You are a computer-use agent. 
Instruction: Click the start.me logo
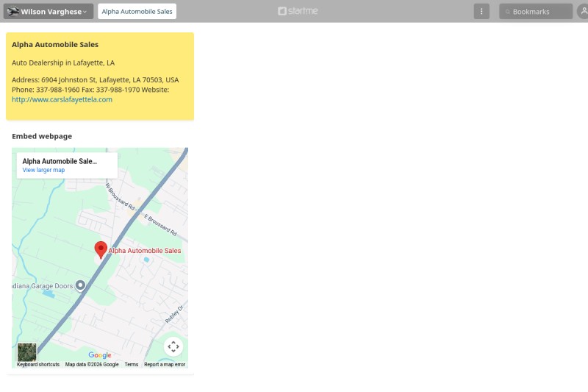298,11
